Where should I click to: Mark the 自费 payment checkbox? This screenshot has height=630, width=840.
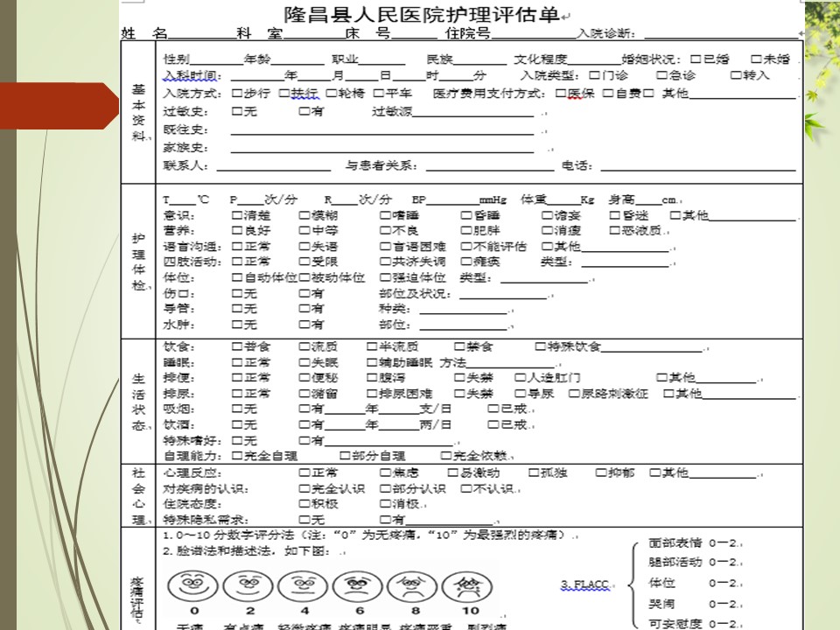(608, 94)
